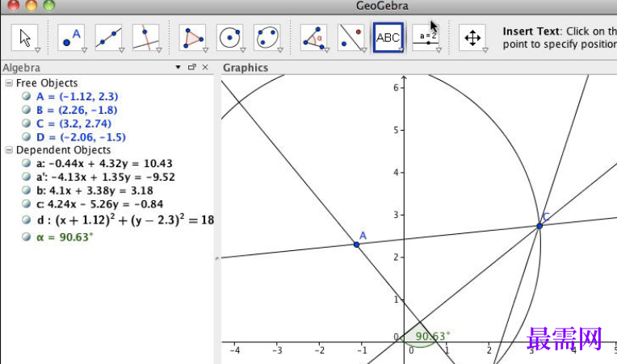This screenshot has height=364, width=617.
Task: Select the Polygon tool
Action: click(192, 38)
